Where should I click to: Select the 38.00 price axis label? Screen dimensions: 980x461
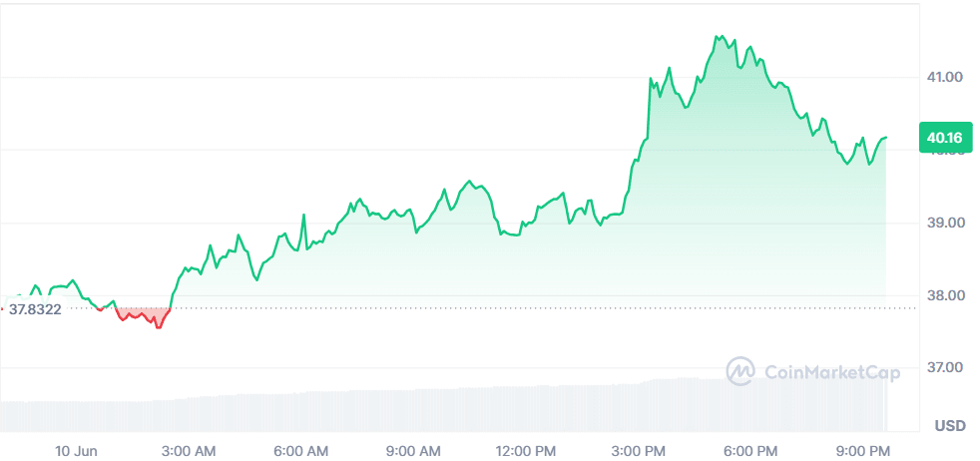point(944,295)
